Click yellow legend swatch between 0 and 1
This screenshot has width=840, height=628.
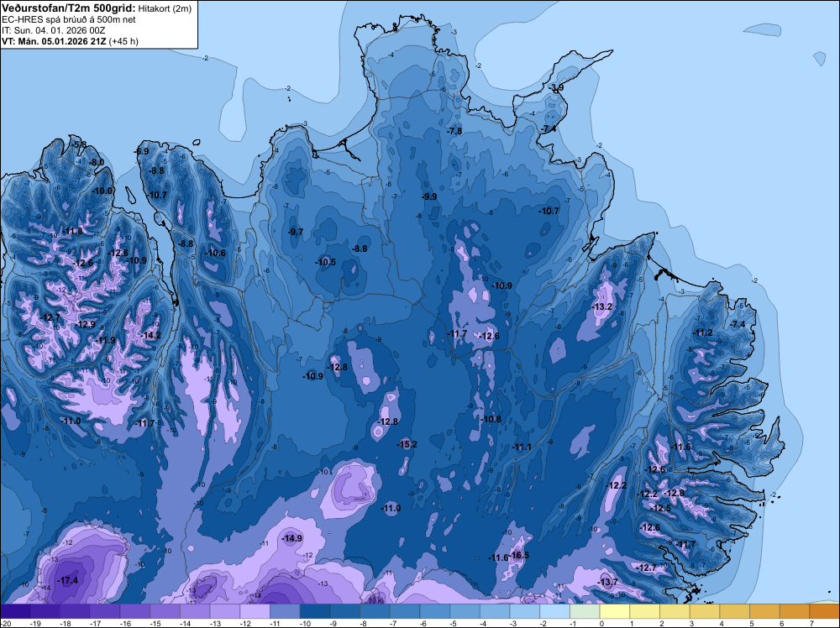click(x=615, y=611)
